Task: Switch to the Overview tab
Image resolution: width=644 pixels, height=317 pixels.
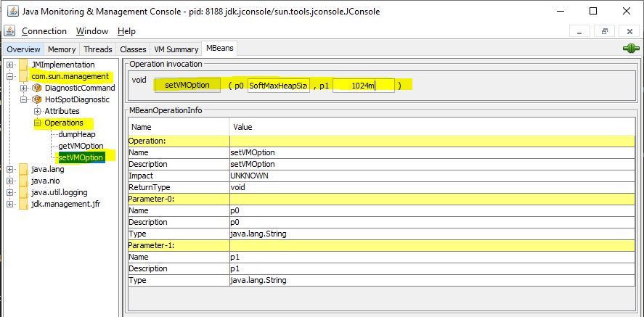Action: point(23,49)
